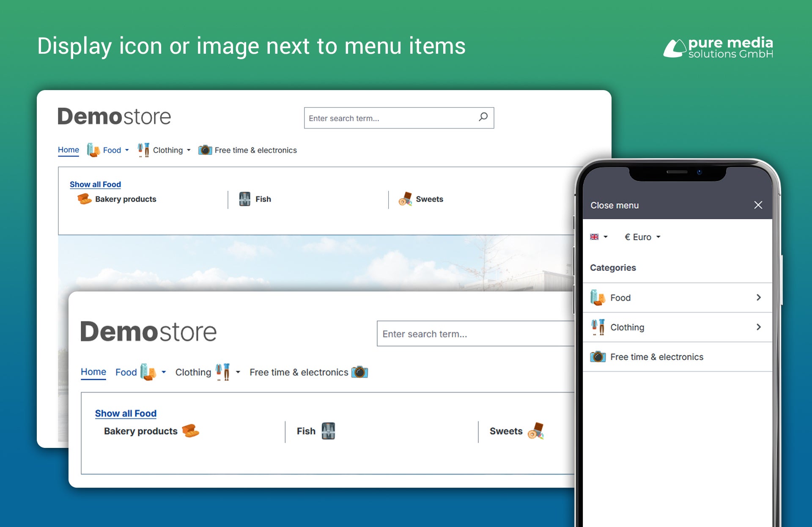Click the search magnifier icon in top store

(483, 117)
